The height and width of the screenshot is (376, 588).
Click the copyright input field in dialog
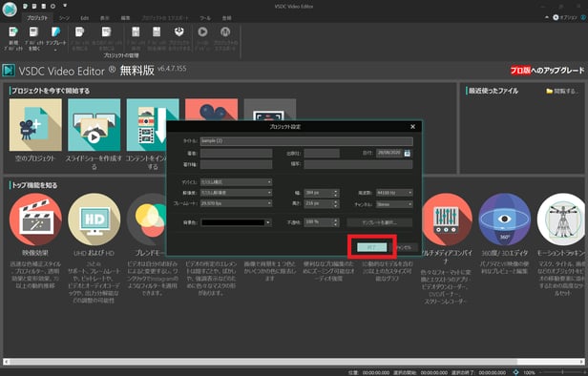pyautogui.click(x=237, y=164)
